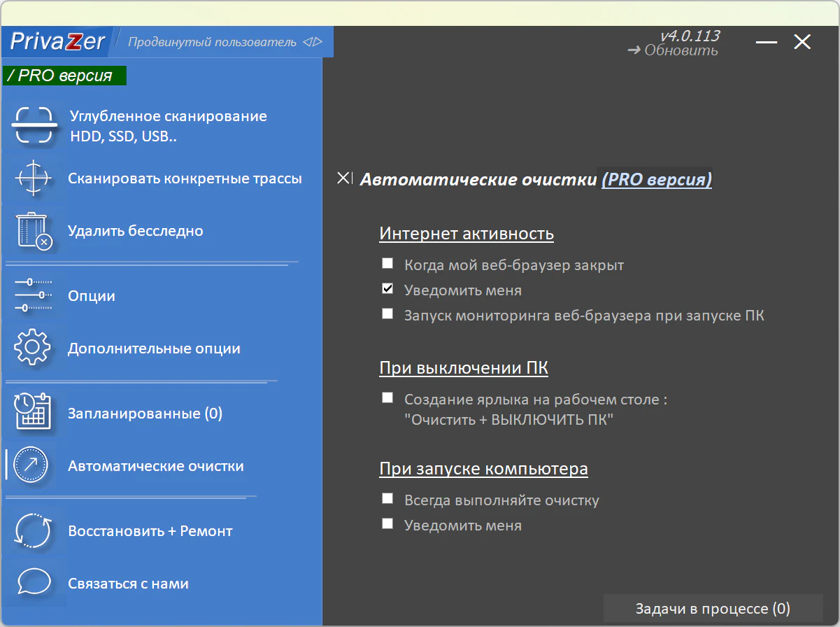Open the Опции menu entry
This screenshot has width=840, height=627.
(92, 296)
